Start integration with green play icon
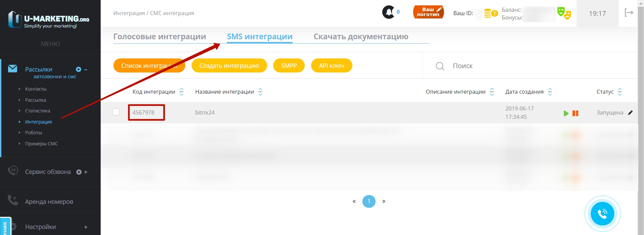Viewport: 644px width, 235px height. pos(566,113)
